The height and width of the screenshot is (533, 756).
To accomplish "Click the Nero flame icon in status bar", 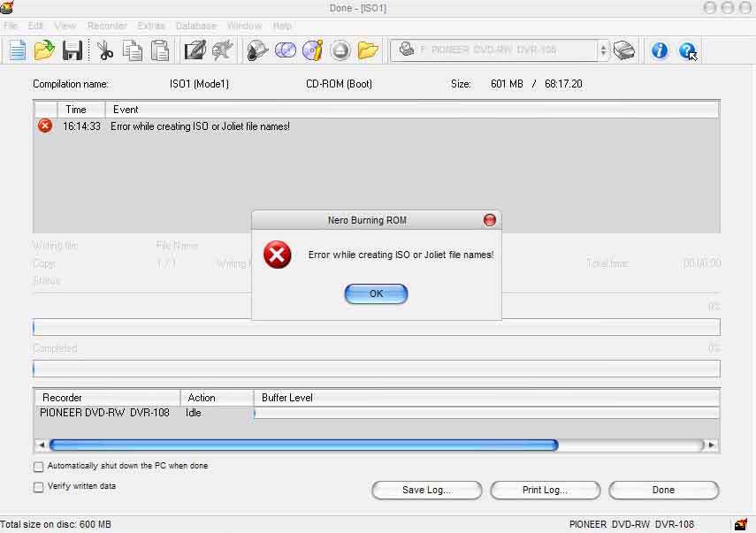I will 741,524.
